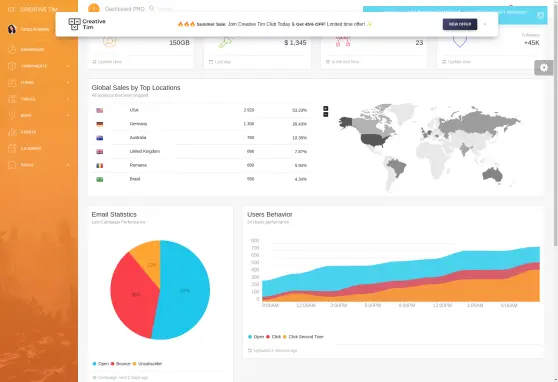Click the orange sidebar minimize round button
The width and height of the screenshot is (558, 382).
(94, 8)
